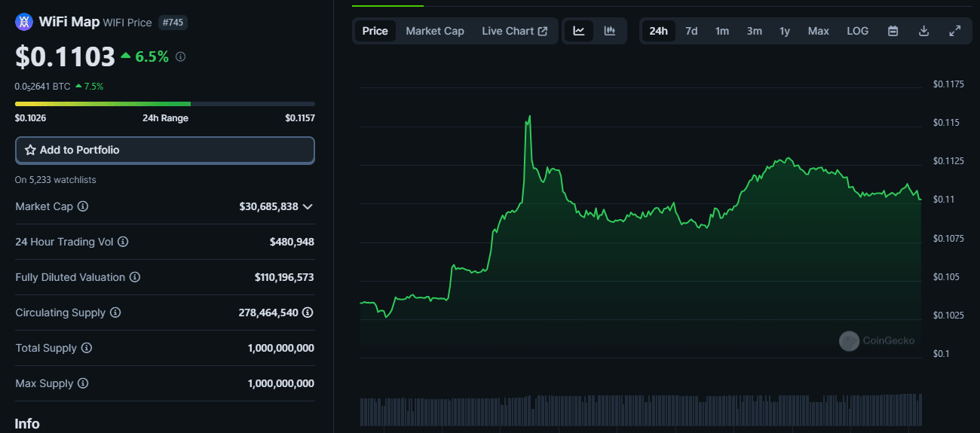The width and height of the screenshot is (980, 433).
Task: Click info icon beside Circulating Supply value
Action: tap(308, 313)
